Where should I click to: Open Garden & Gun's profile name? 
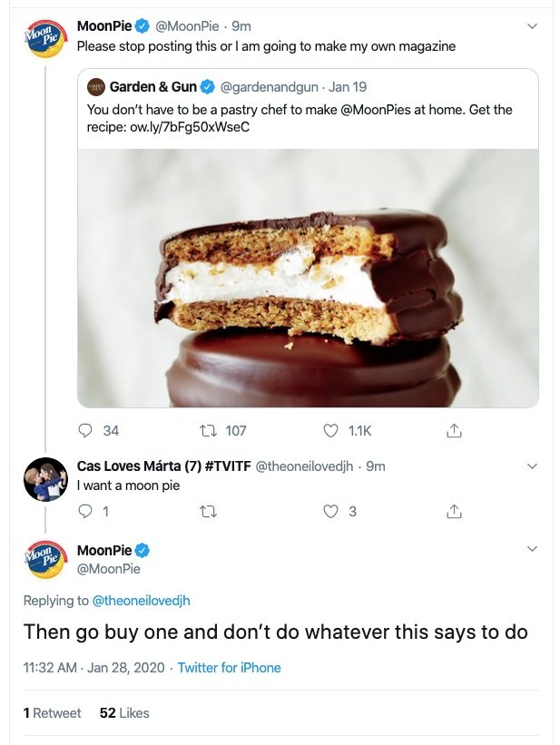(x=153, y=87)
